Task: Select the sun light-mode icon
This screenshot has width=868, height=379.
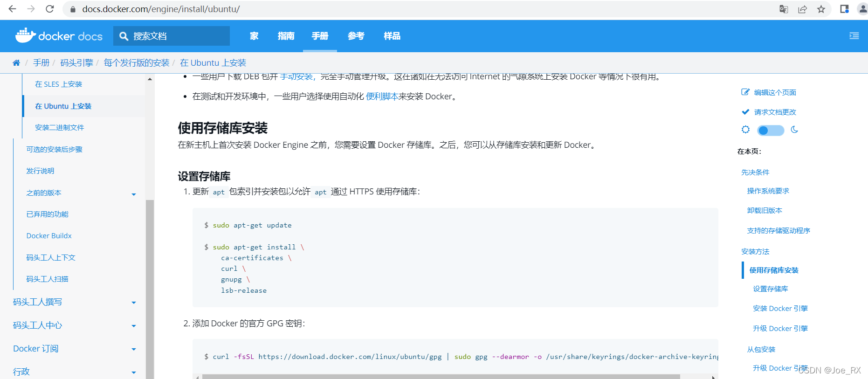Action: point(745,130)
